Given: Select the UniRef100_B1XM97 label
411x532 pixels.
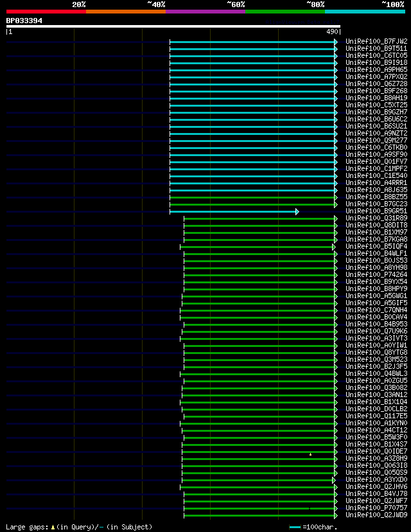Looking at the screenshot, I should point(376,233).
